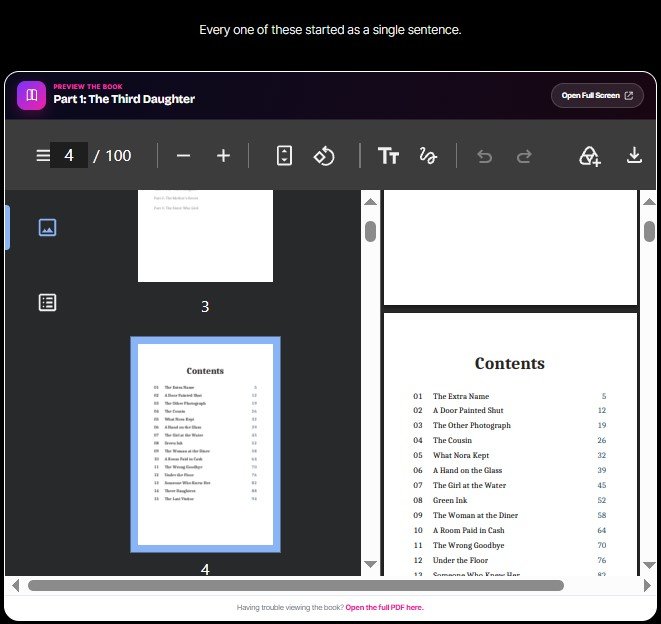Click the undo arrow
This screenshot has width=661, height=624.
tap(484, 156)
